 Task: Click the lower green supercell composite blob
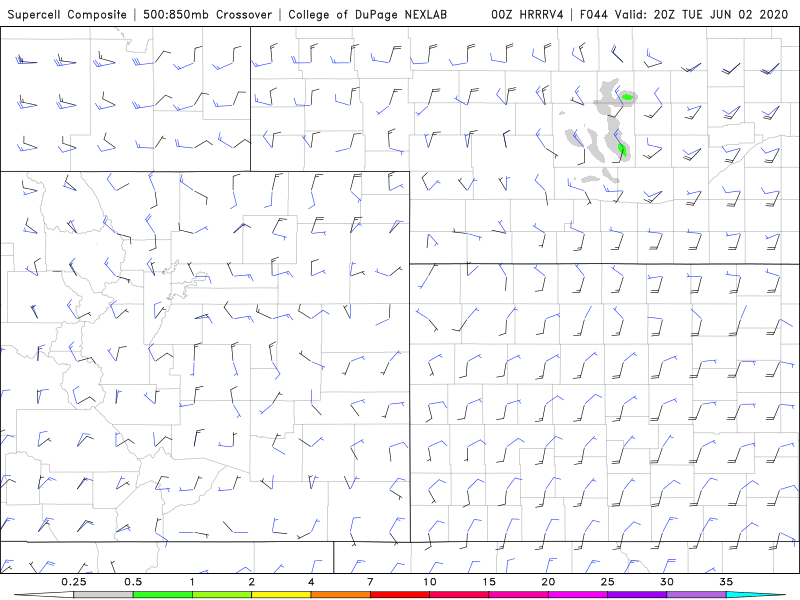(x=622, y=149)
